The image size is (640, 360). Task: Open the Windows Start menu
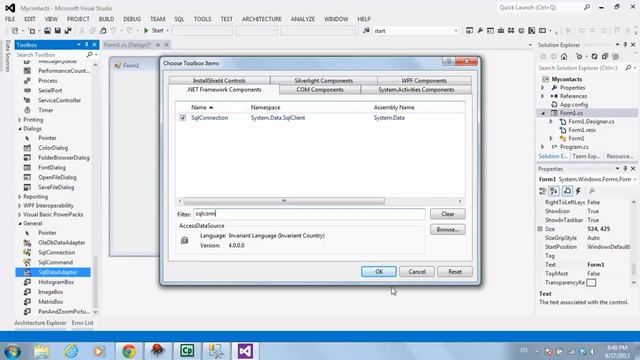(12, 351)
